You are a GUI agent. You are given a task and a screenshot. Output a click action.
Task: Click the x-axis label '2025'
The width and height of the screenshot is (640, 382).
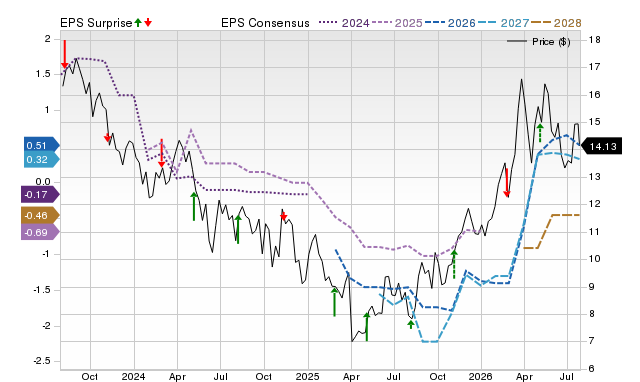pyautogui.click(x=307, y=376)
